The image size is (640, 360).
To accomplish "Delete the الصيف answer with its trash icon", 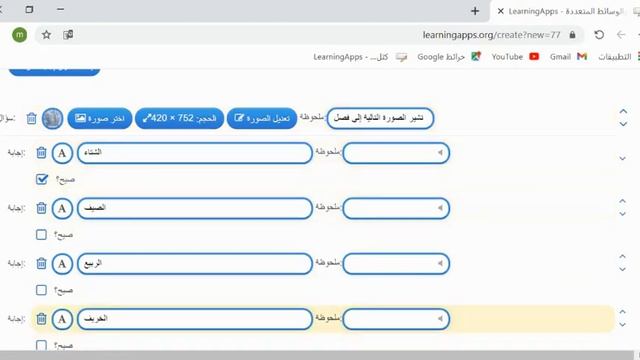I will tap(41, 208).
